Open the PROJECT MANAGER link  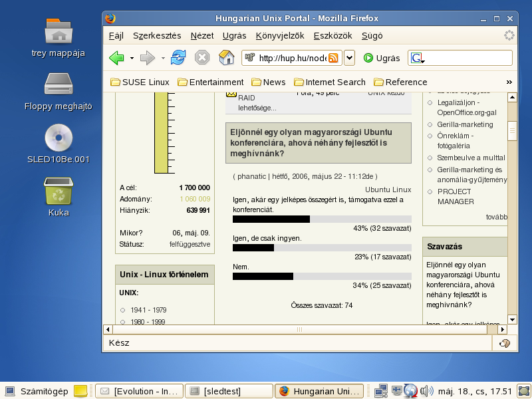tap(456, 196)
